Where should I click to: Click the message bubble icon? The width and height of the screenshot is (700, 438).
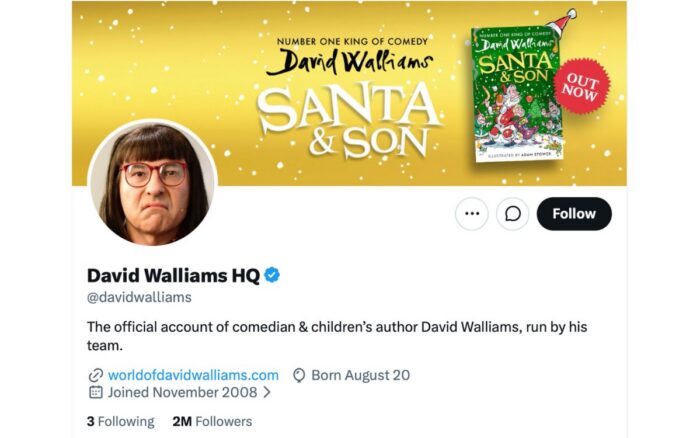tap(512, 214)
